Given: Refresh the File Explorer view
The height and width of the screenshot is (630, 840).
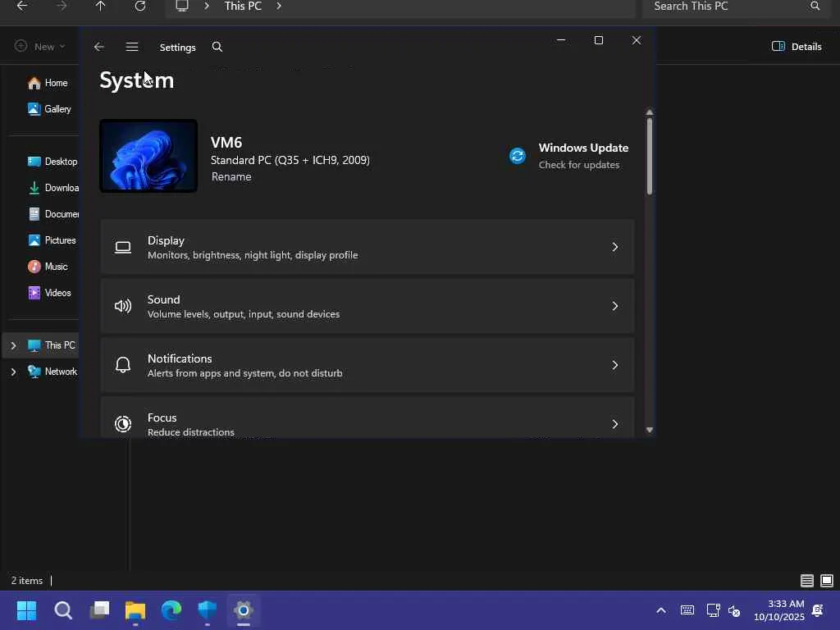Looking at the screenshot, I should point(139,6).
